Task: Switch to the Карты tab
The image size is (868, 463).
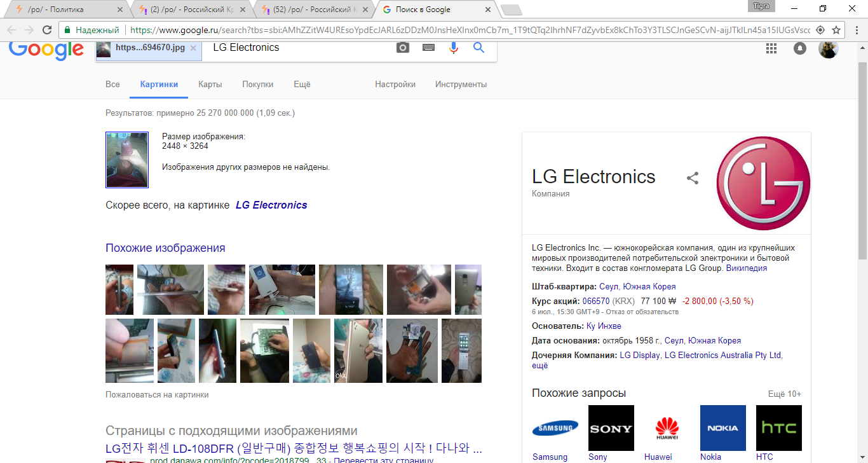Action: click(210, 85)
